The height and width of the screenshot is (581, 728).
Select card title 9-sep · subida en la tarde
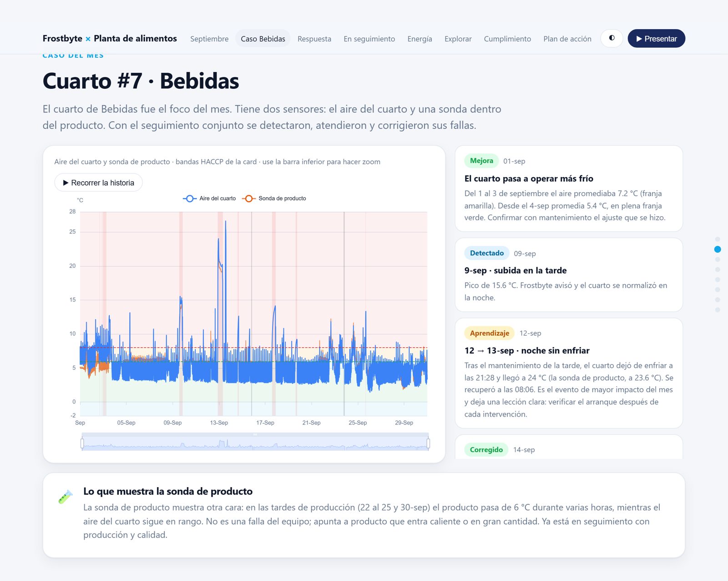516,270
